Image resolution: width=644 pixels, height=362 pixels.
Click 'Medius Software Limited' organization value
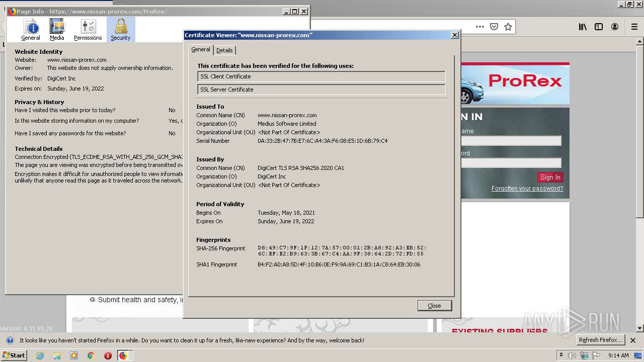pos(287,124)
